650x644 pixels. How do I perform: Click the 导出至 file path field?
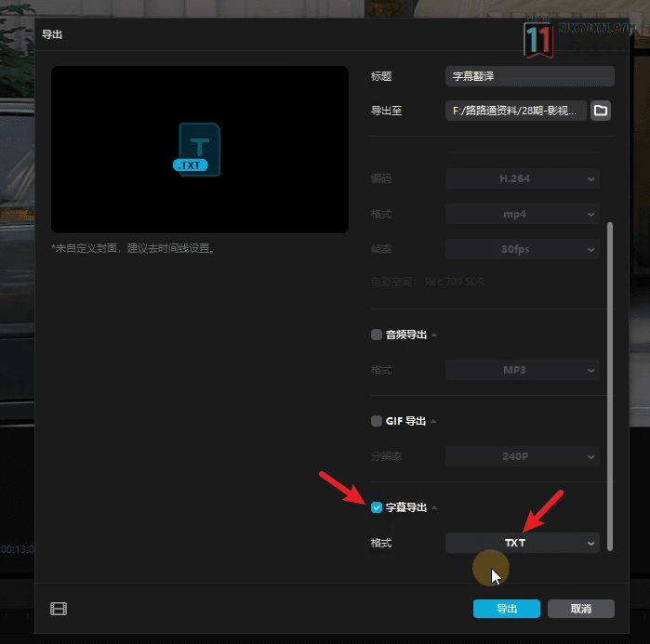pos(515,111)
